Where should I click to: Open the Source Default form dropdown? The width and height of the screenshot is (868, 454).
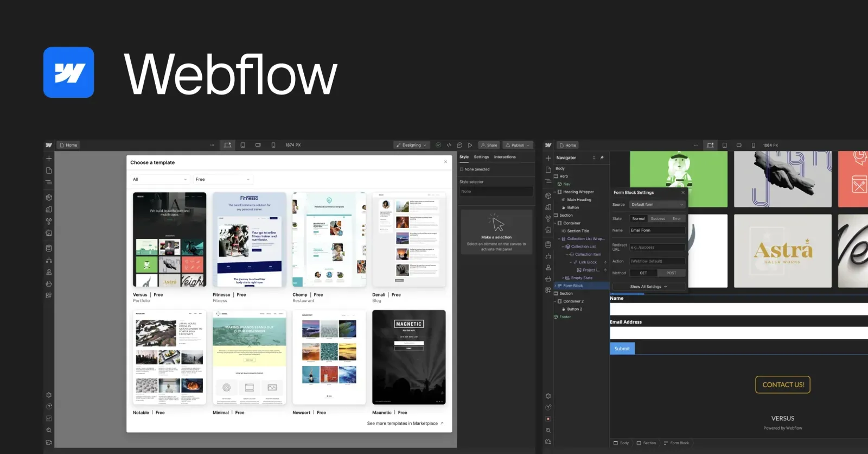click(x=658, y=205)
